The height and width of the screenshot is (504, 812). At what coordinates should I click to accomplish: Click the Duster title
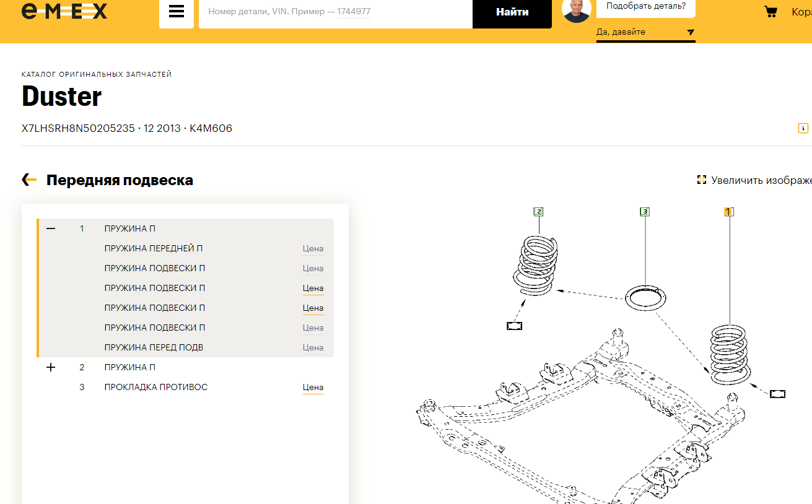[61, 97]
